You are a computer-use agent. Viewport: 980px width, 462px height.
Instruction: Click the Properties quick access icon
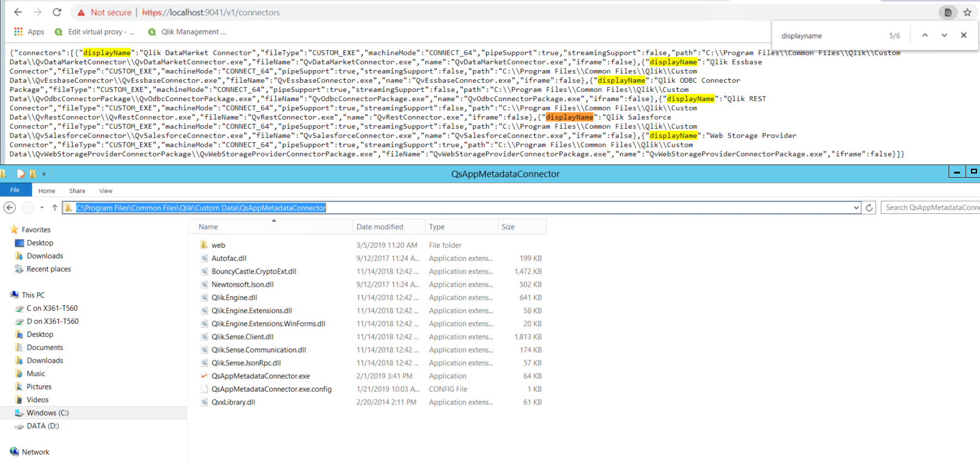21,174
